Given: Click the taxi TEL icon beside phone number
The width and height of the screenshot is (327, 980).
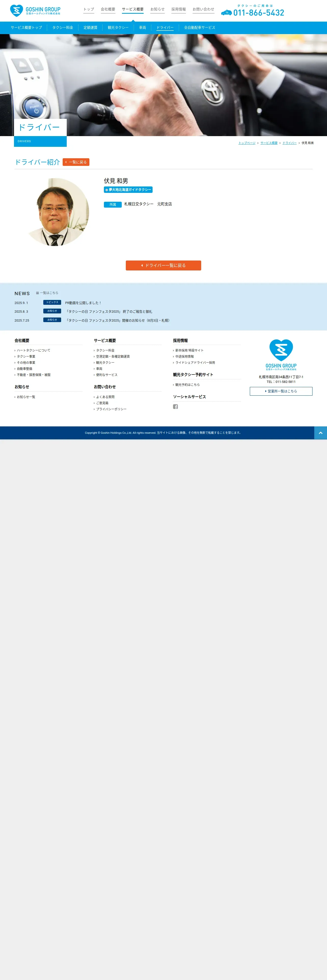Looking at the screenshot, I should [226, 12].
